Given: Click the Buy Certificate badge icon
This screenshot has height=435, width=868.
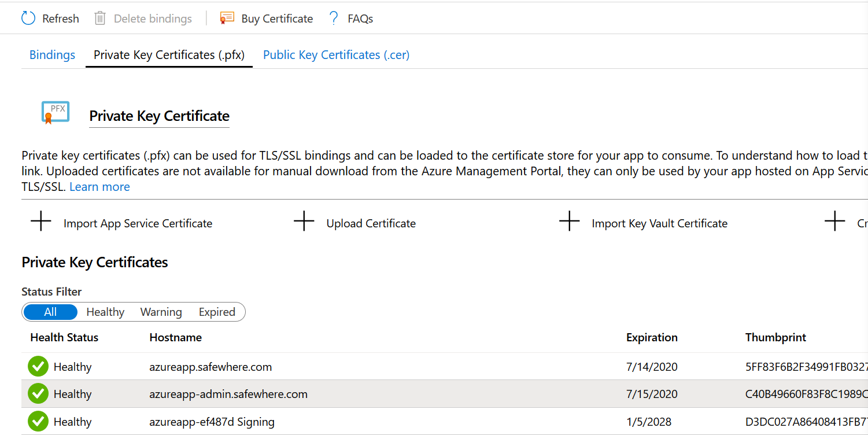Looking at the screenshot, I should tap(227, 19).
